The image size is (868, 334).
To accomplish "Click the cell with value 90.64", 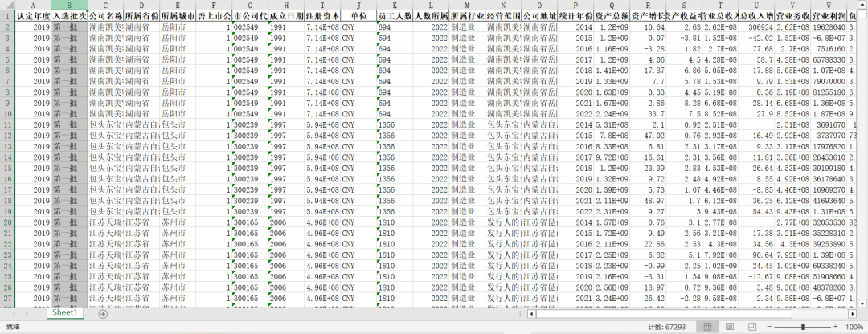I will click(x=756, y=255).
